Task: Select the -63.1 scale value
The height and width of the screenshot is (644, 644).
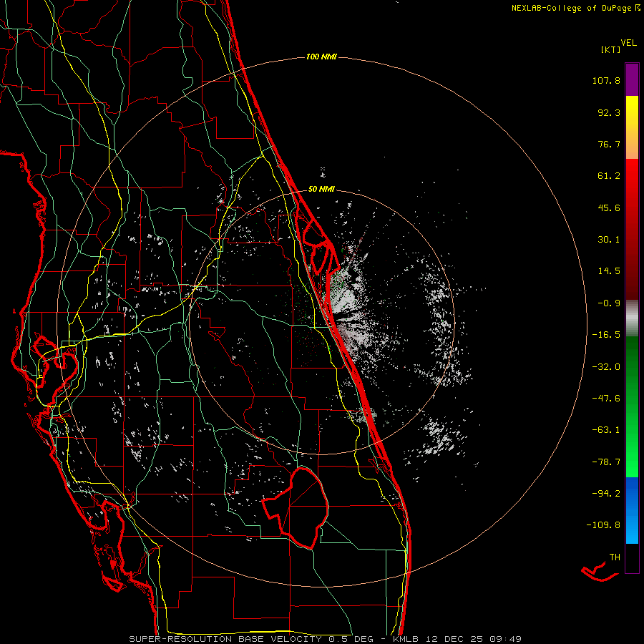Action: 606,430
